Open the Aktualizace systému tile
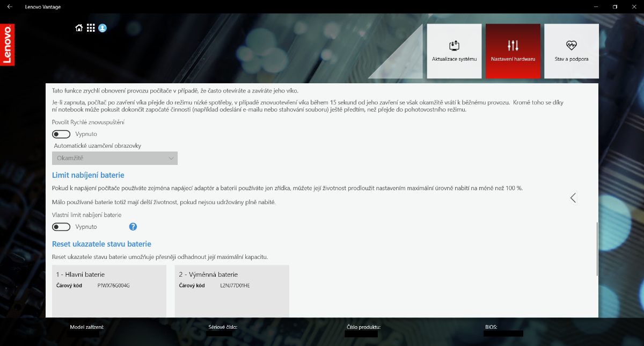The width and height of the screenshot is (644, 346). coord(454,51)
